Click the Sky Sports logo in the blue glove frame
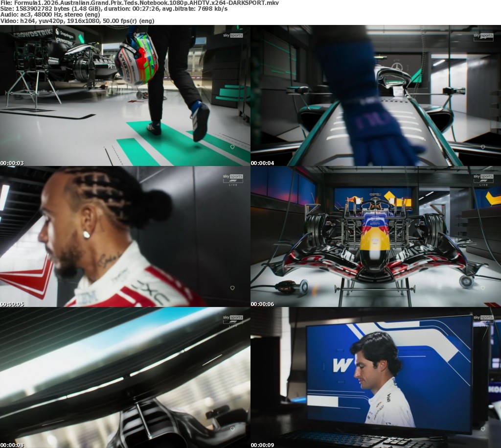 (x=483, y=36)
